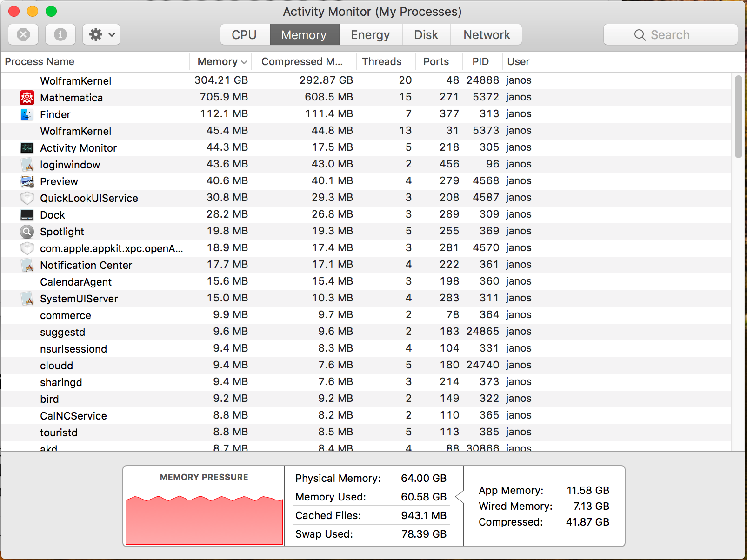Select the com.apple.appkit.xpc.openA... icon
The height and width of the screenshot is (560, 747).
pyautogui.click(x=27, y=248)
